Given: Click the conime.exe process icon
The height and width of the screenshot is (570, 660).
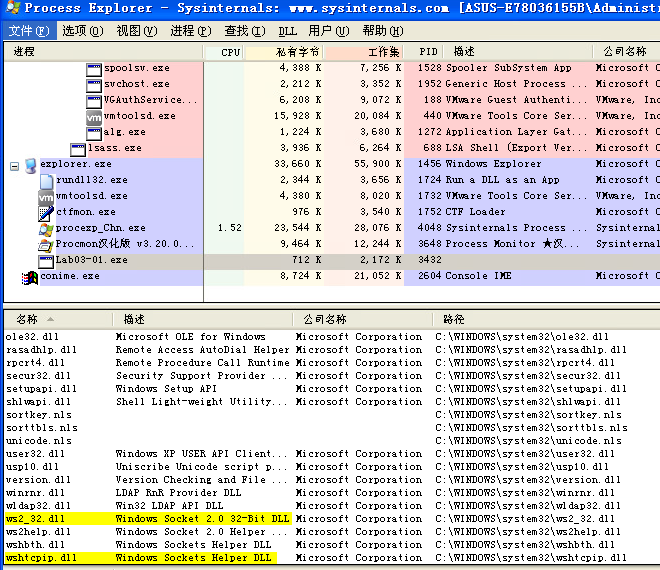Looking at the screenshot, I should [x=30, y=278].
